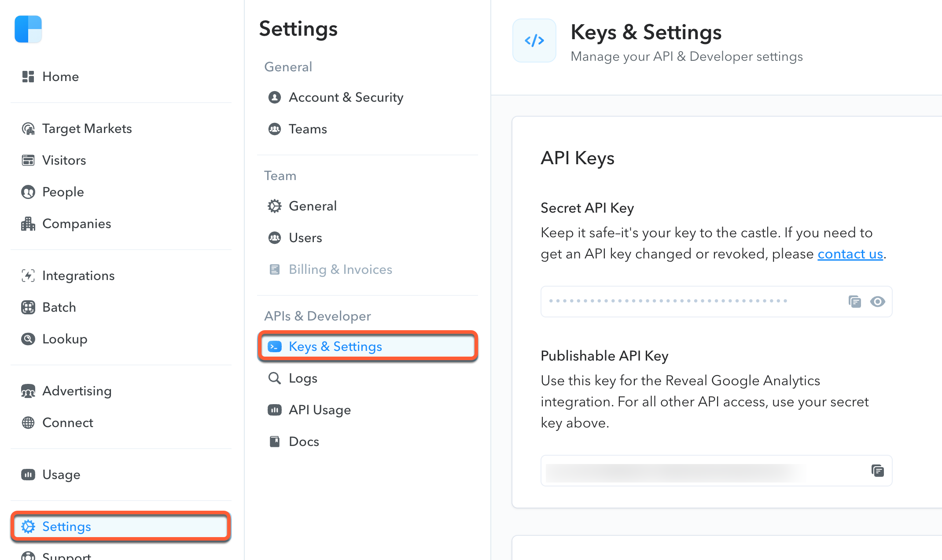942x560 pixels.
Task: Open Account & Security settings
Action: [x=346, y=97]
